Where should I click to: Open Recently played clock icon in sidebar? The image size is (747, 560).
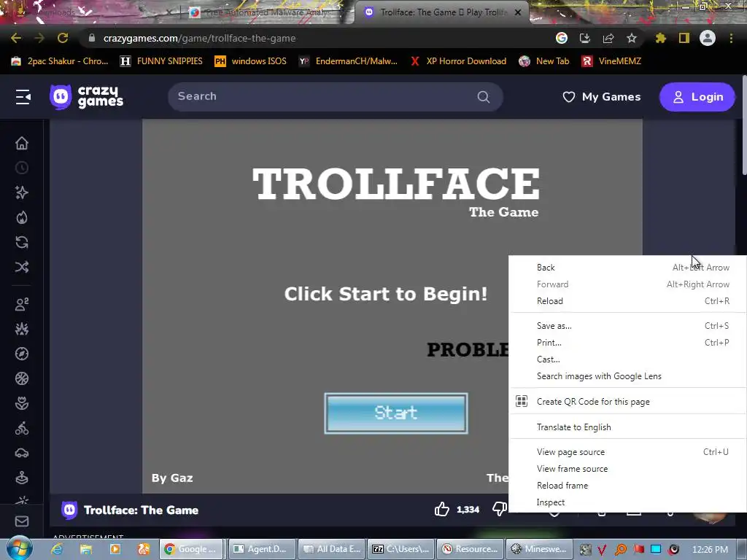tap(22, 168)
